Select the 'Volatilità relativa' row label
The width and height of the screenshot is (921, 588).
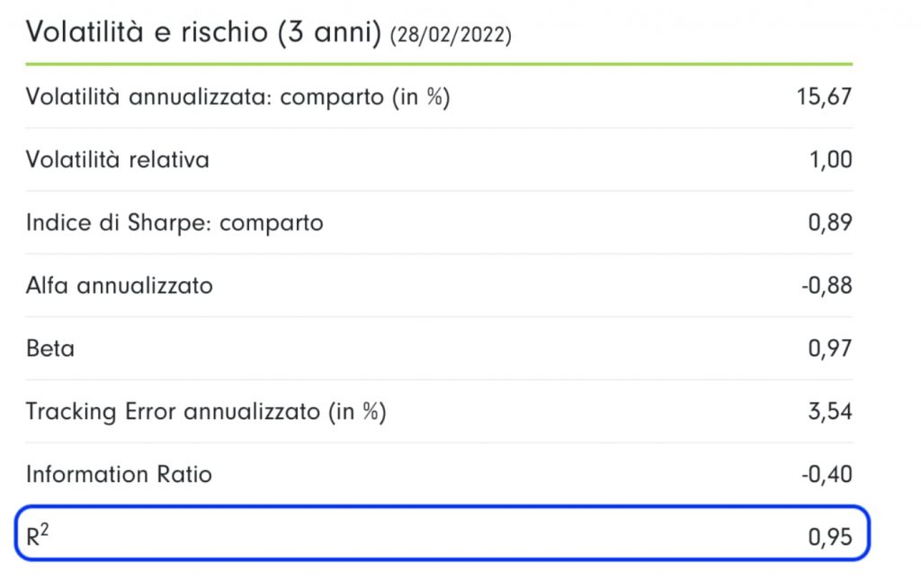118,160
